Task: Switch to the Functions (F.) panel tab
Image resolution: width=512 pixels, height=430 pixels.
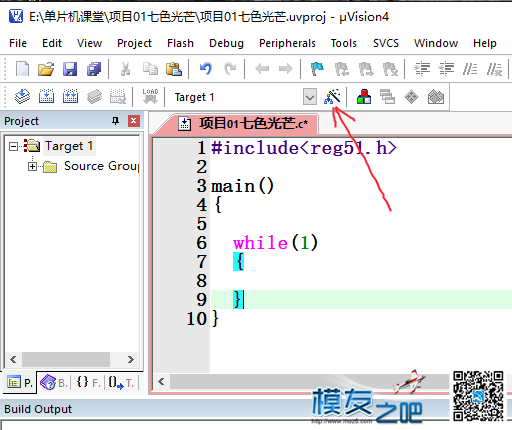Action: (x=88, y=383)
